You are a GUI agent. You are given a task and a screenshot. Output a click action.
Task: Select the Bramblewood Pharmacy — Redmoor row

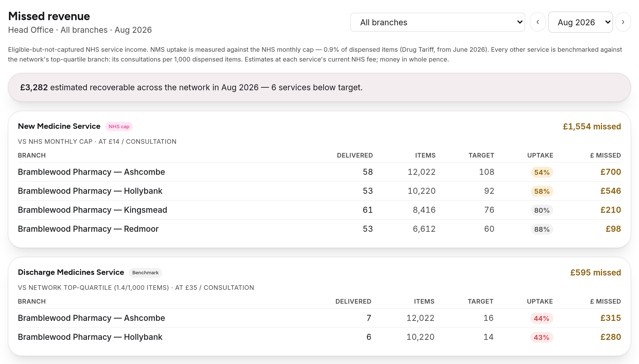point(319,229)
